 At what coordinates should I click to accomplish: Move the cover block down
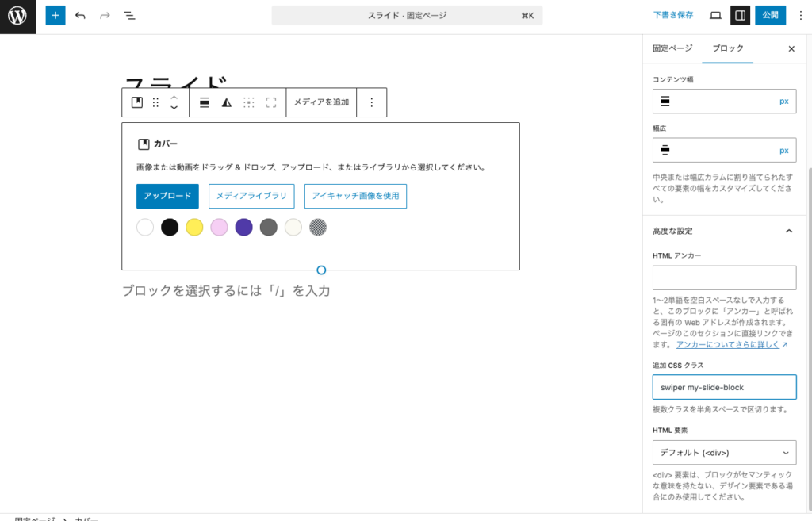click(x=174, y=106)
